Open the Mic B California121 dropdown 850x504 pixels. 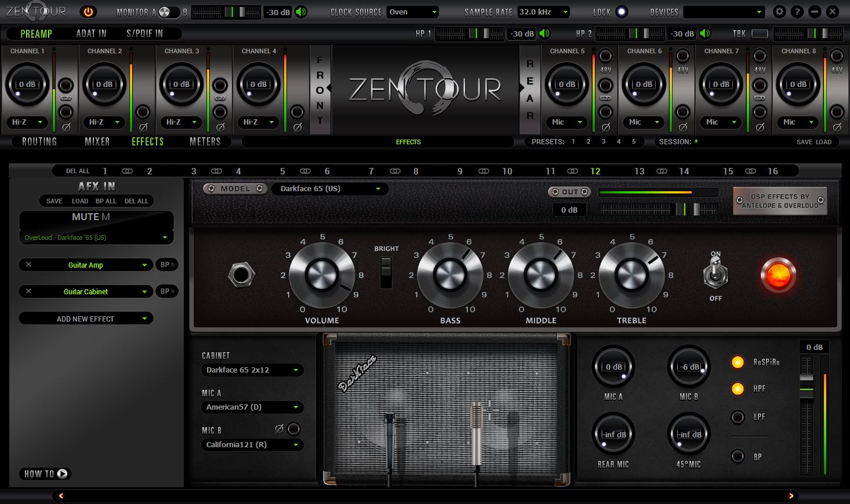pyautogui.click(x=252, y=445)
